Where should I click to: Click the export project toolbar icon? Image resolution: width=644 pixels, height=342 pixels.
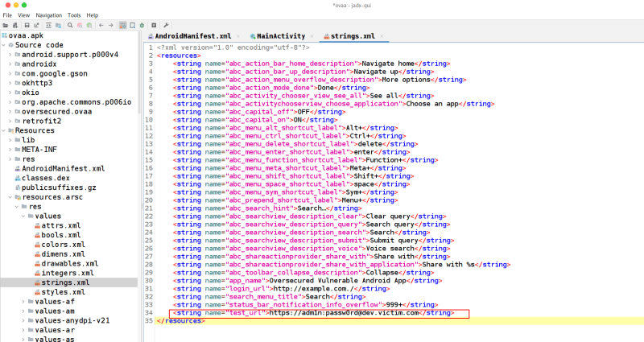[x=36, y=26]
